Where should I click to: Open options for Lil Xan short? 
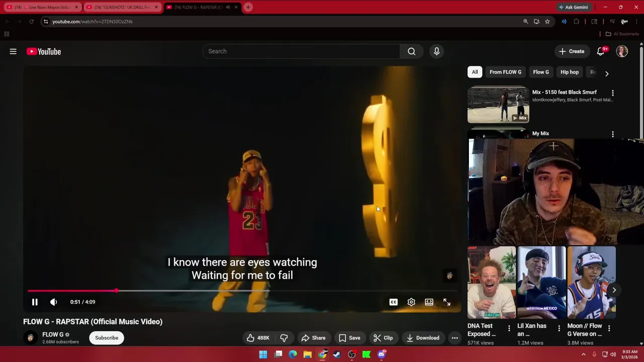[x=559, y=328]
